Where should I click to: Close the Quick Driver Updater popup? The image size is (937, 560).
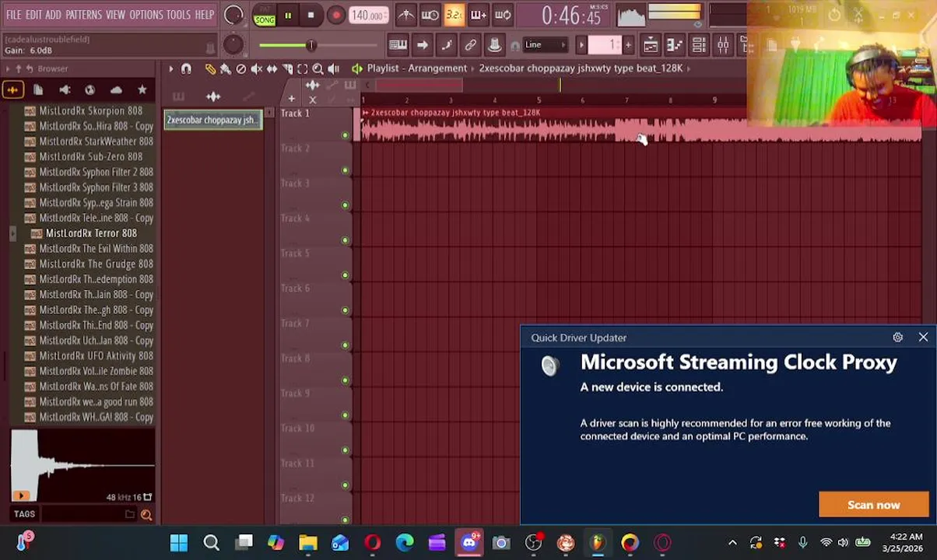(923, 338)
